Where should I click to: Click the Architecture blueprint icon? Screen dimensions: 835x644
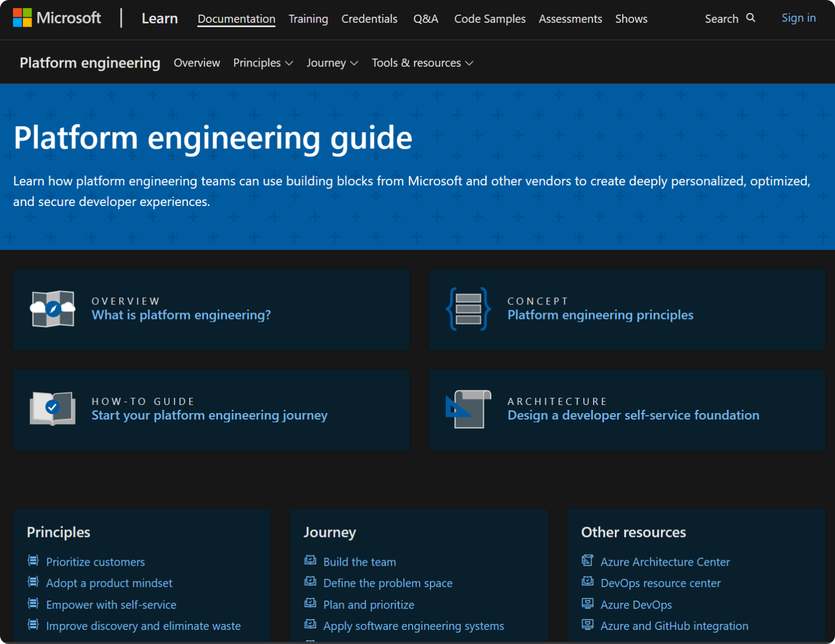[468, 409]
